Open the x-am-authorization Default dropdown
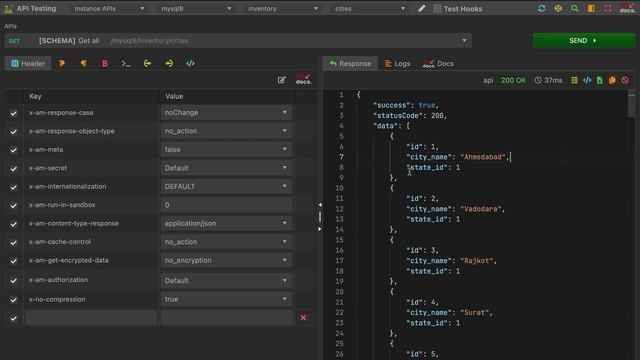Screen dimensions: 640x360 pyautogui.click(x=227, y=280)
